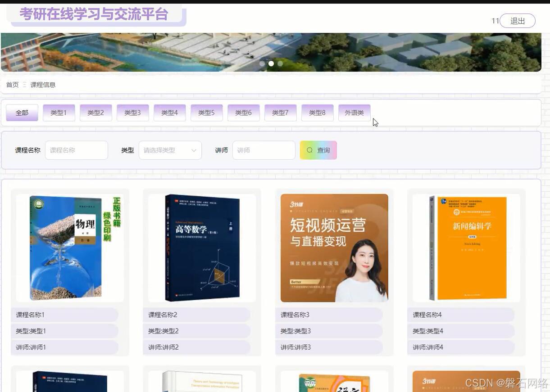
Task: Expand the 类型8 filter option
Action: [x=317, y=113]
